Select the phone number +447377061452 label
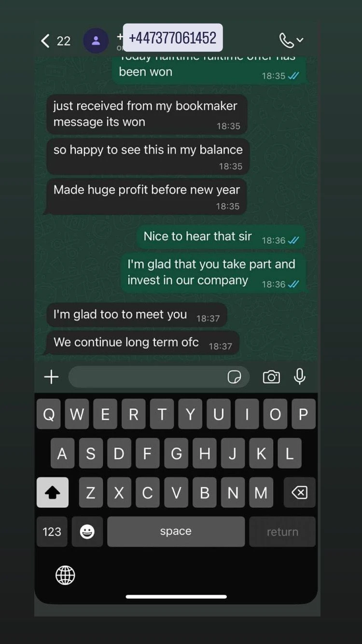362x644 pixels. 173,38
